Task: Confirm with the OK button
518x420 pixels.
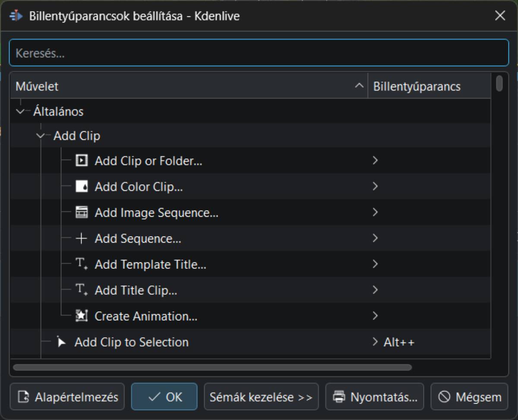Action: point(164,397)
